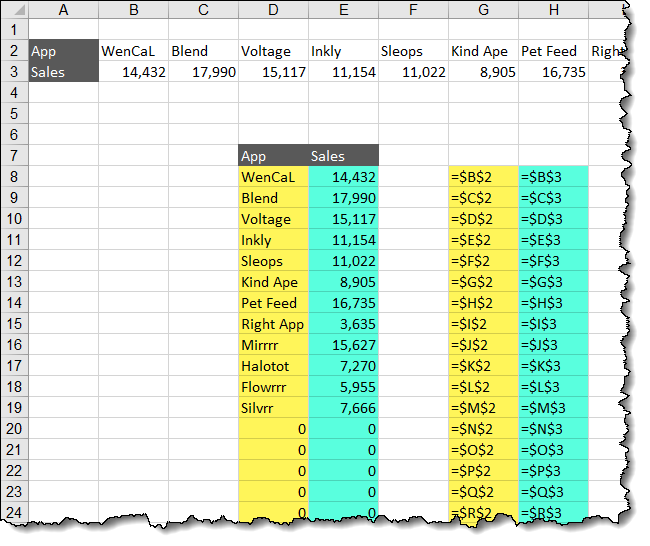Image resolution: width=650 pixels, height=546 pixels.
Task: Click the Kind Ape cell in row 2
Action: [483, 51]
